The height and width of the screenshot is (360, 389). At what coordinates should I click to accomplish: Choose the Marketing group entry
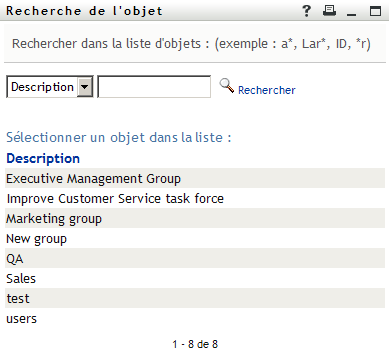tap(195, 218)
